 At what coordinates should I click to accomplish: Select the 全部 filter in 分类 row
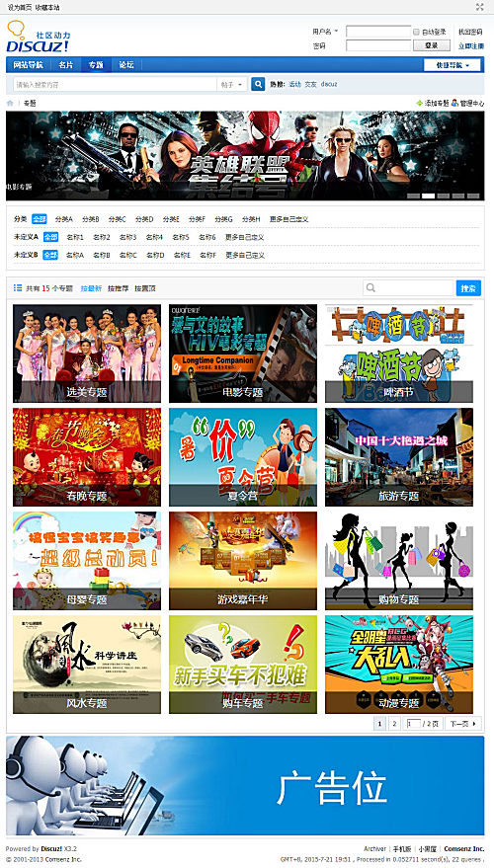point(40,219)
